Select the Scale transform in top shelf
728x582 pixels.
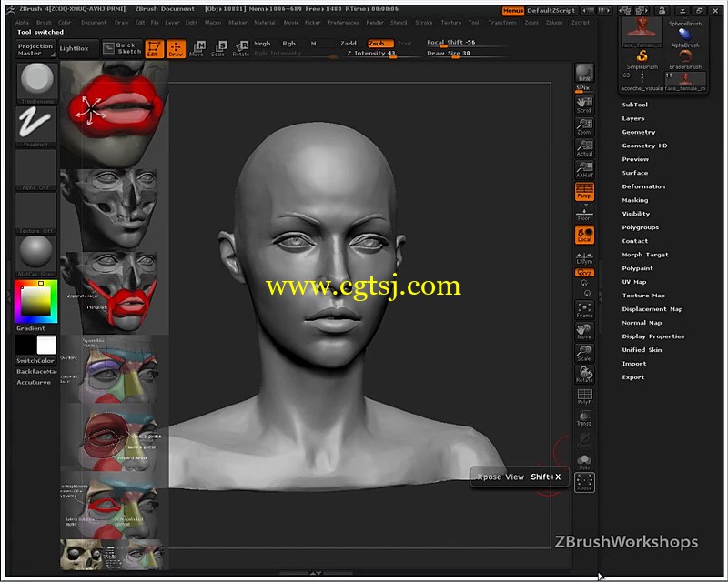click(218, 49)
